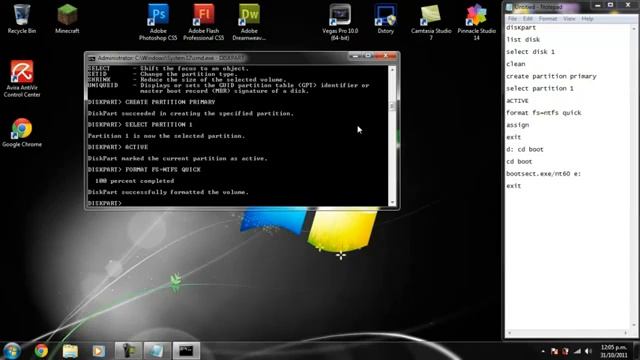Open Adobe Dreamweaver desktop shortcut
Image resolution: width=640 pixels, height=360 pixels.
coord(249,22)
